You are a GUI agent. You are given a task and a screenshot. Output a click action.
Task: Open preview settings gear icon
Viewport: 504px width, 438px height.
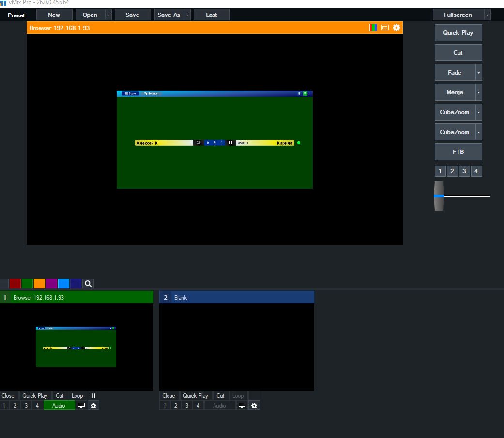coord(397,28)
